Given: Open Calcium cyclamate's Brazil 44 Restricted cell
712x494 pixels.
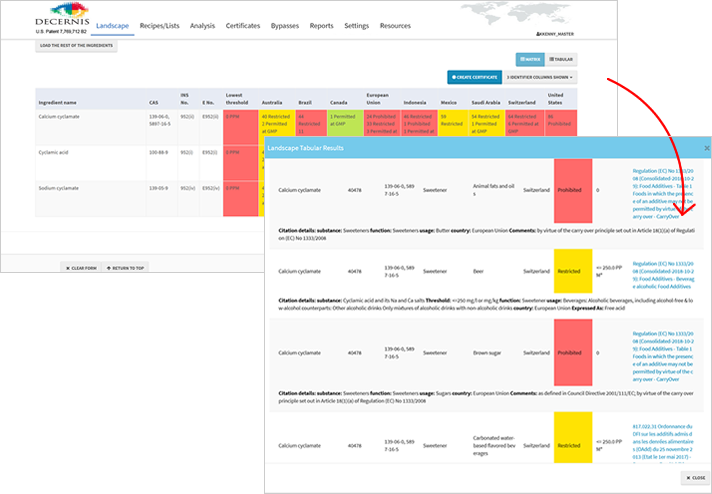Looking at the screenshot, I should [311, 123].
